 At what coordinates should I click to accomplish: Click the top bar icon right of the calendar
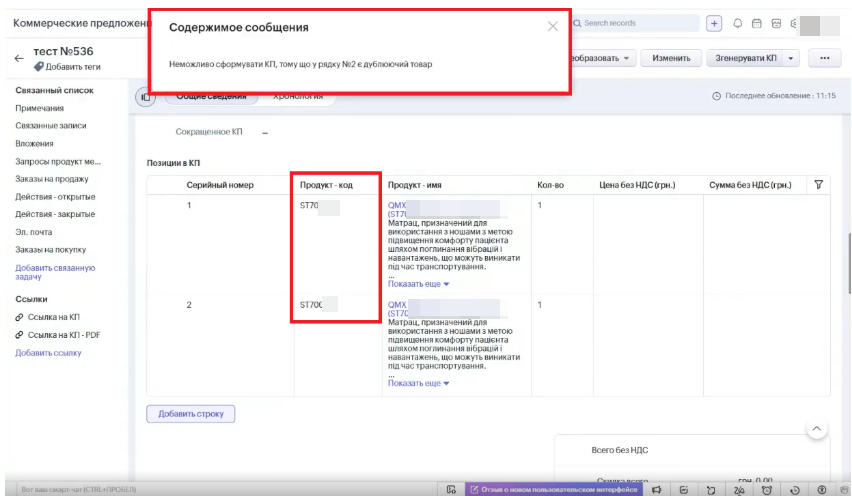pyautogui.click(x=776, y=23)
